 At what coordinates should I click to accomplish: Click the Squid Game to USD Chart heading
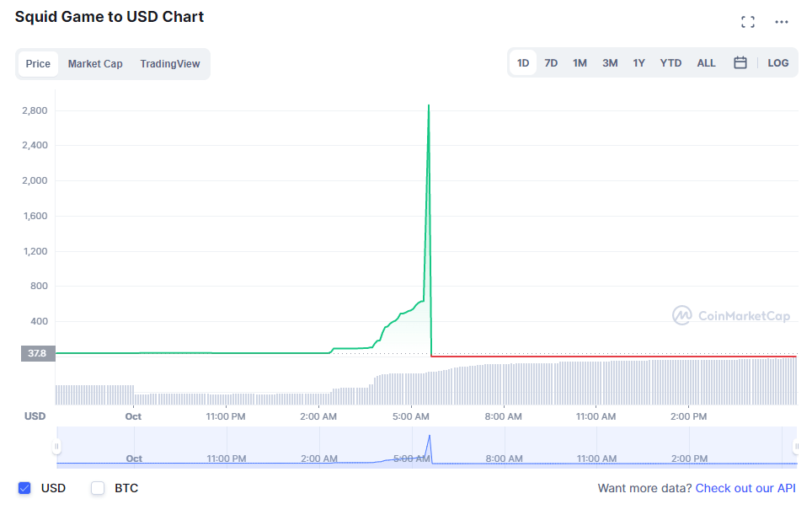[x=110, y=17]
